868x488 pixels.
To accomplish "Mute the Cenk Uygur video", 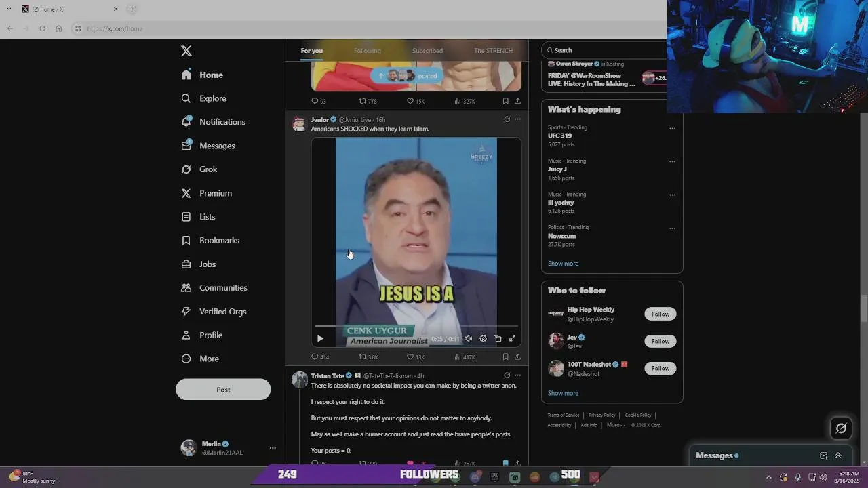I will click(468, 338).
